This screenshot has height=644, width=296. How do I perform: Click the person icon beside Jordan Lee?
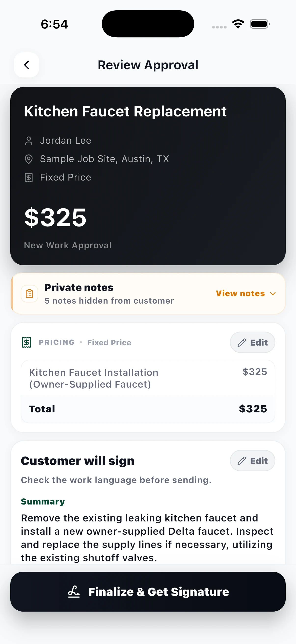tap(29, 141)
